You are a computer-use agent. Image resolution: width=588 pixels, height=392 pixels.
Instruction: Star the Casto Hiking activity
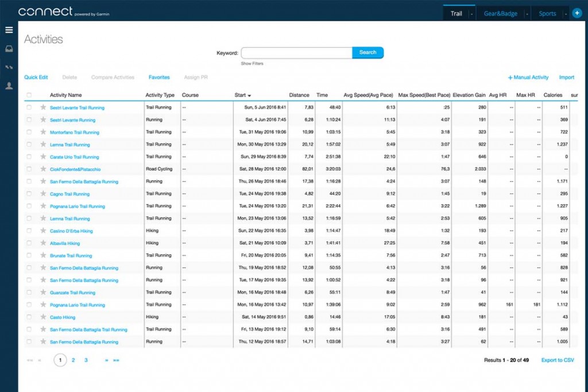43,317
